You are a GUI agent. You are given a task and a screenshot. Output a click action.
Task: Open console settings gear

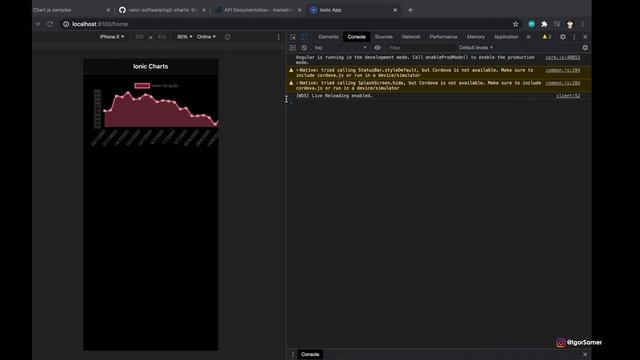pyautogui.click(x=585, y=48)
